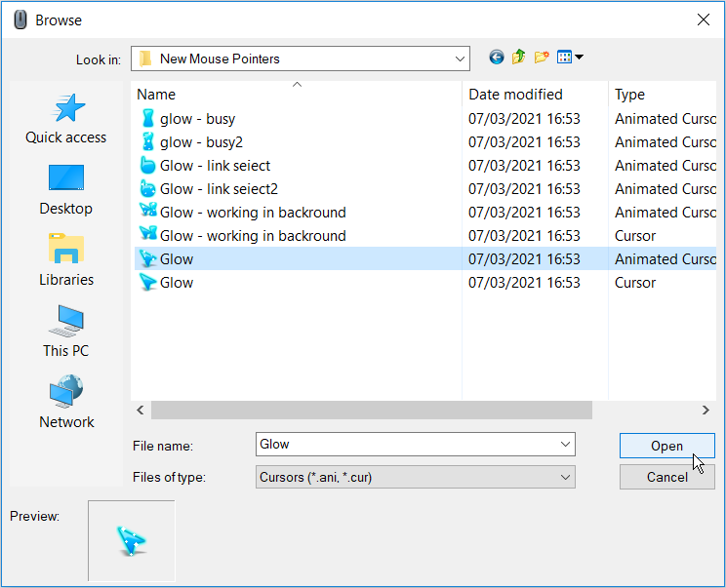Screen dimensions: 726x588
Task: Click the type cell of 'glow - busy2'
Action: pos(665,142)
